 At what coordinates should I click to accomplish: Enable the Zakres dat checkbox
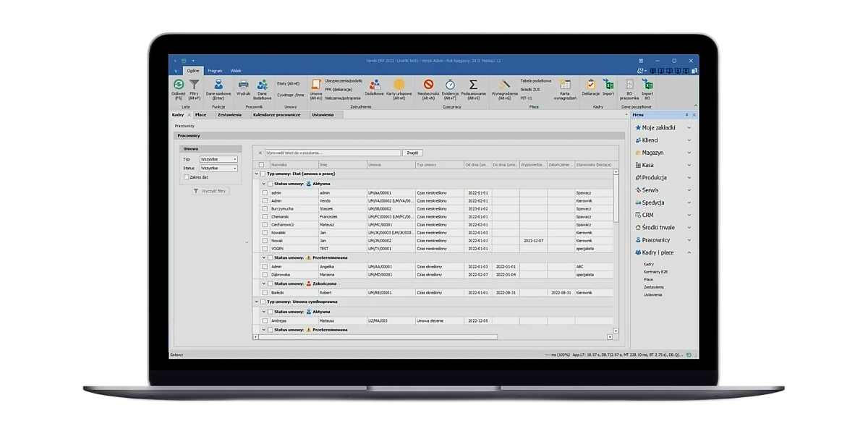[x=186, y=177]
